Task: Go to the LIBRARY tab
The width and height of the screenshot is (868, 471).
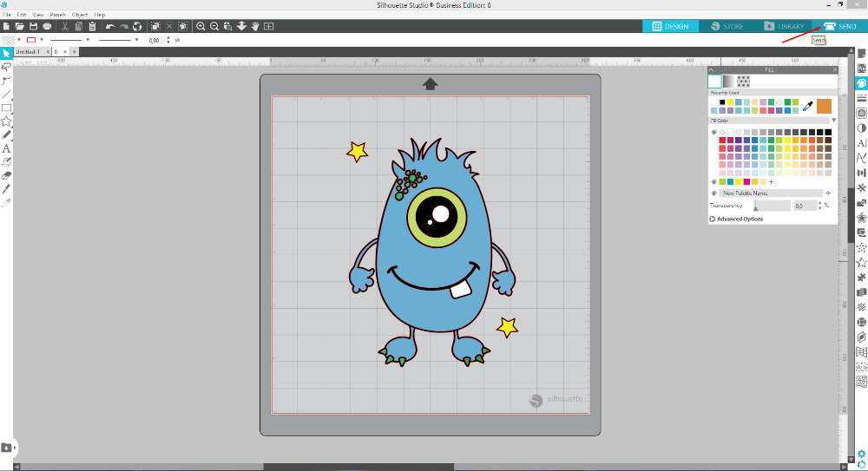Action: click(783, 26)
